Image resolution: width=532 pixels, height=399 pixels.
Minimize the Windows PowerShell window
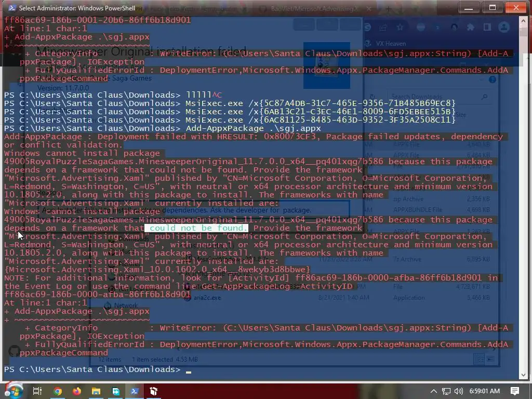[469, 8]
